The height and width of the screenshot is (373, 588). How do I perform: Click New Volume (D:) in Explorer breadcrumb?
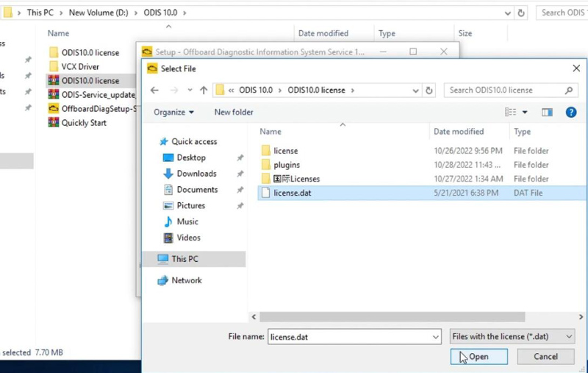coord(98,13)
